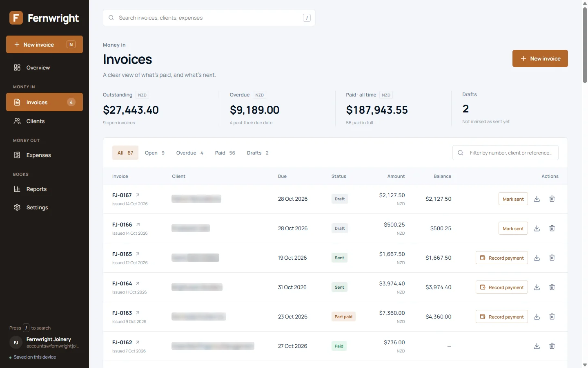This screenshot has height=368, width=588.
Task: Open invoice FJ-0167 arrow icon
Action: (138, 195)
